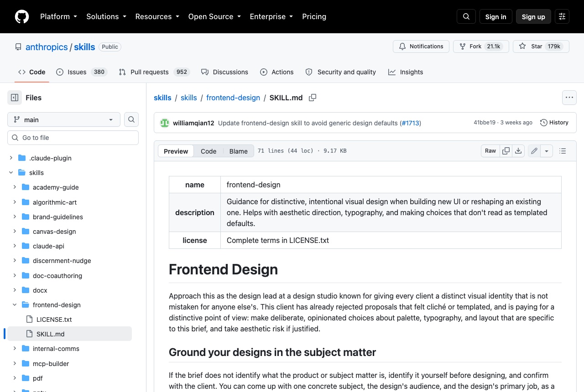Expand the Solutions menu
This screenshot has width=584, height=392.
[x=106, y=16]
